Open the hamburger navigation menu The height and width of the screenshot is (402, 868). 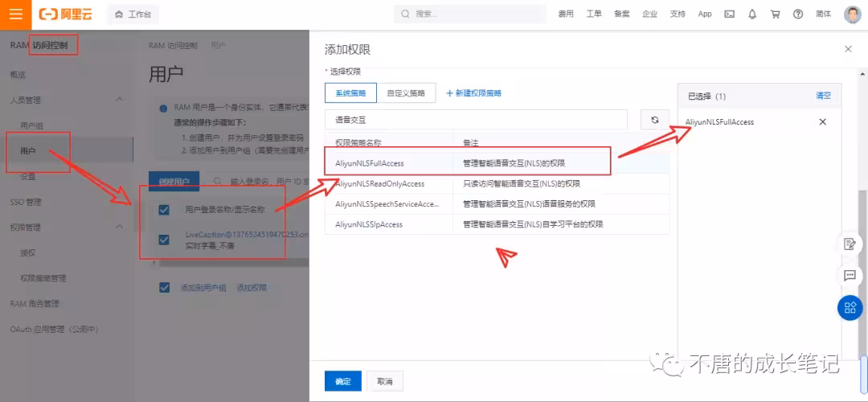click(16, 14)
